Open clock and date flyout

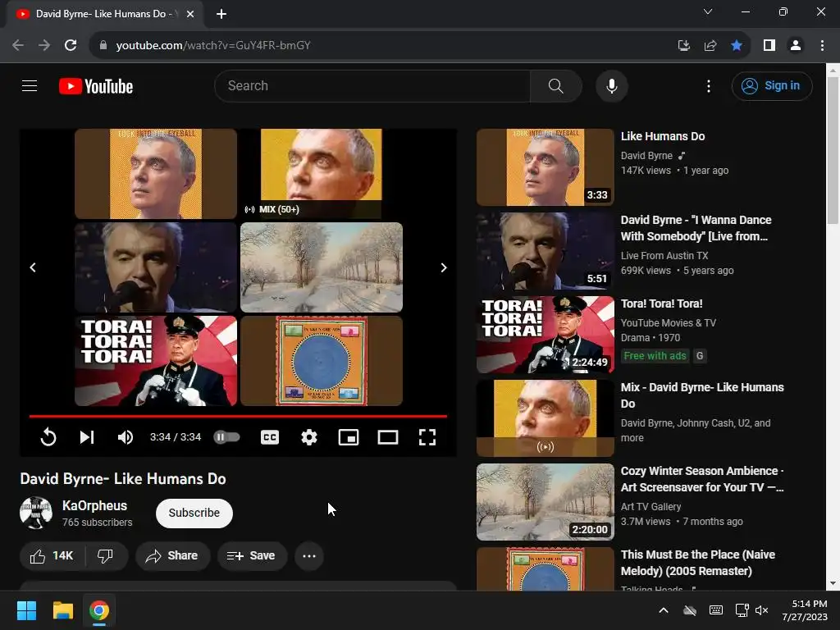[806, 610]
